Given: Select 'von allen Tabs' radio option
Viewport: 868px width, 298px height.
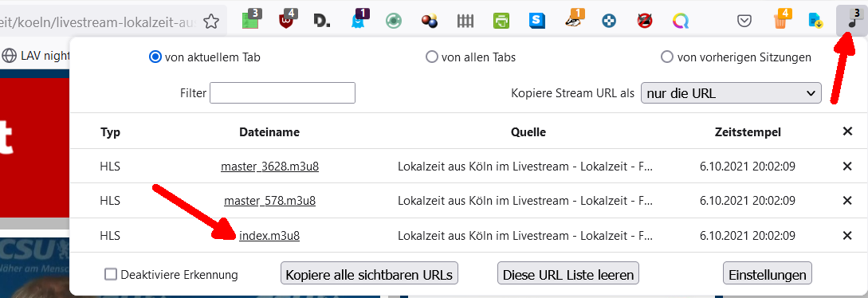Looking at the screenshot, I should pyautogui.click(x=431, y=57).
